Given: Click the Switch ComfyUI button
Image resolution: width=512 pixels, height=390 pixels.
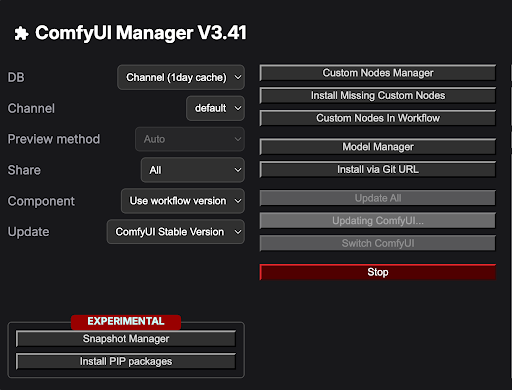Looking at the screenshot, I should 378,243.
